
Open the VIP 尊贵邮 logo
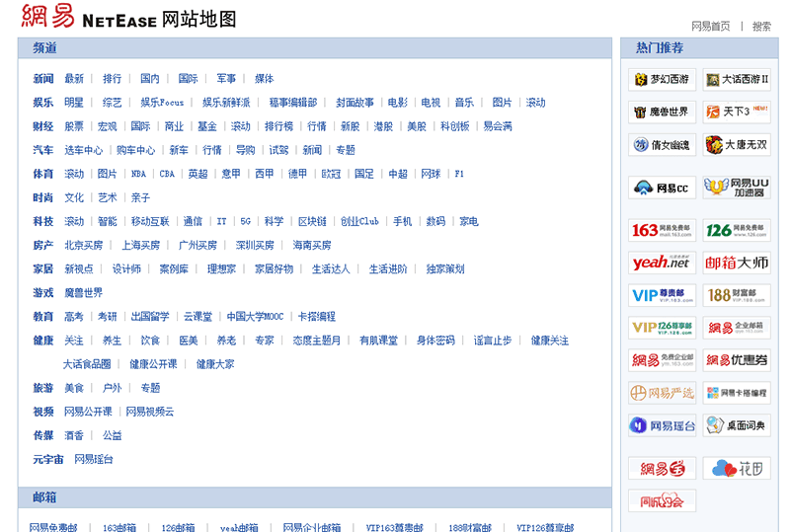[x=662, y=295]
